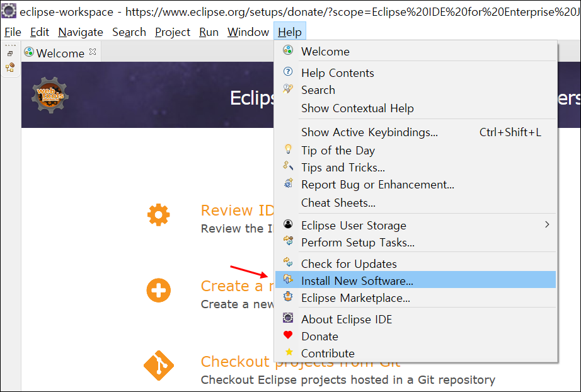Screen dimensions: 581x392
Task: Select Tips and Tricks... entry
Action: [x=415, y=168]
